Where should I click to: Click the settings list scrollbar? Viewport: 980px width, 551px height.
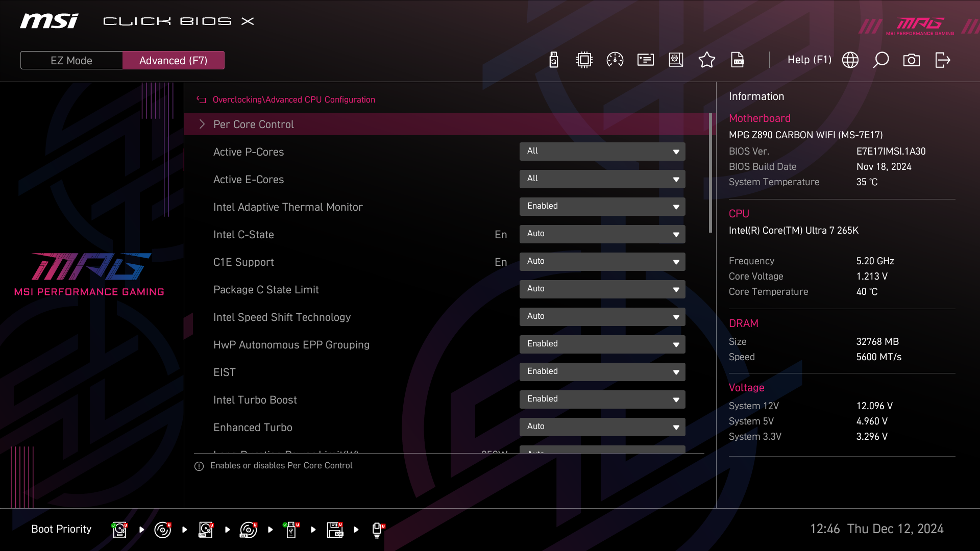coord(710,173)
